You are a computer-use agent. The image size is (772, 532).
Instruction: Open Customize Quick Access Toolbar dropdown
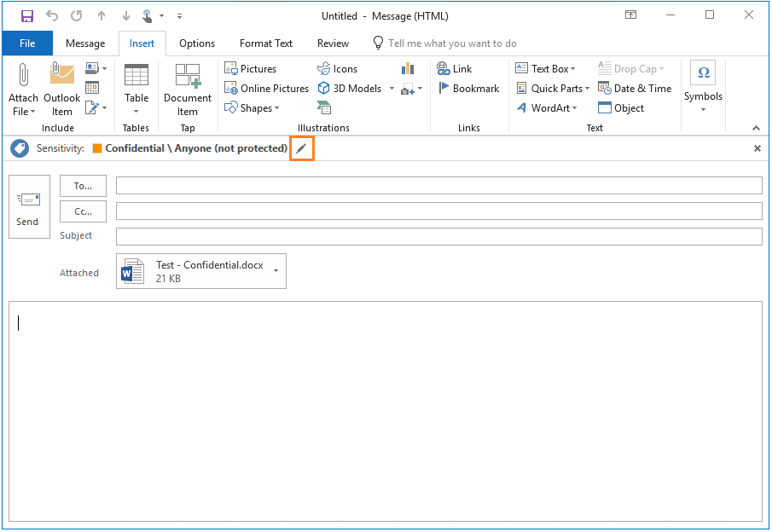pyautogui.click(x=180, y=16)
